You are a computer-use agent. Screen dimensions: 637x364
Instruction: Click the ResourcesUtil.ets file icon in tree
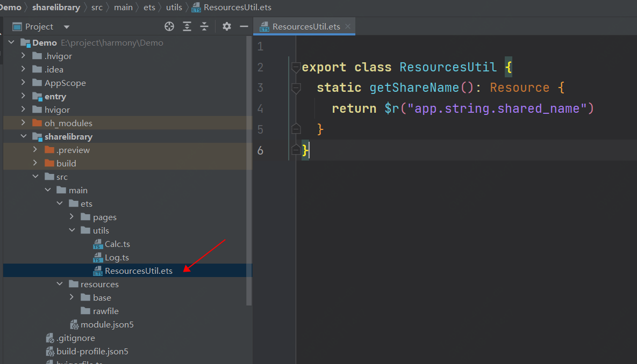(97, 271)
